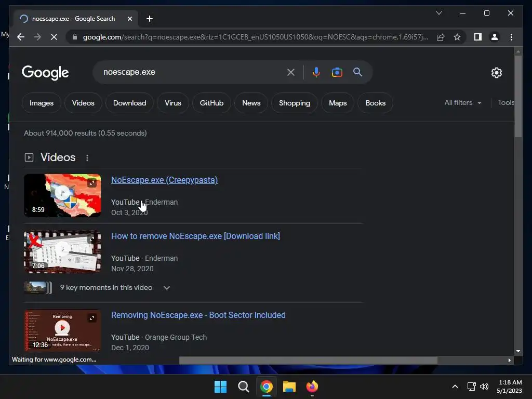Select the Books filter chip
The height and width of the screenshot is (399, 532).
[x=375, y=103]
